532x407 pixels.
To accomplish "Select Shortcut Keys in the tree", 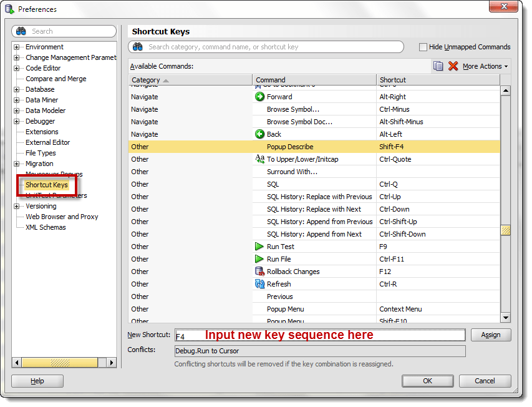I will pyautogui.click(x=47, y=185).
